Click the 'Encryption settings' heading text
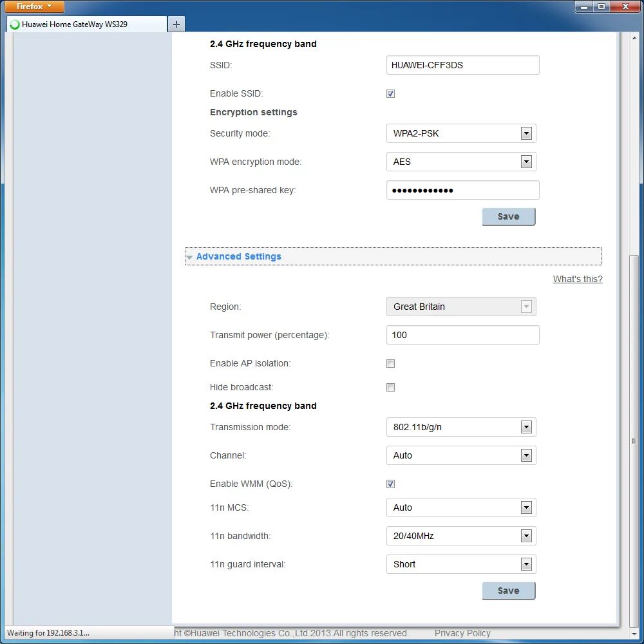644x644 pixels. pyautogui.click(x=253, y=112)
